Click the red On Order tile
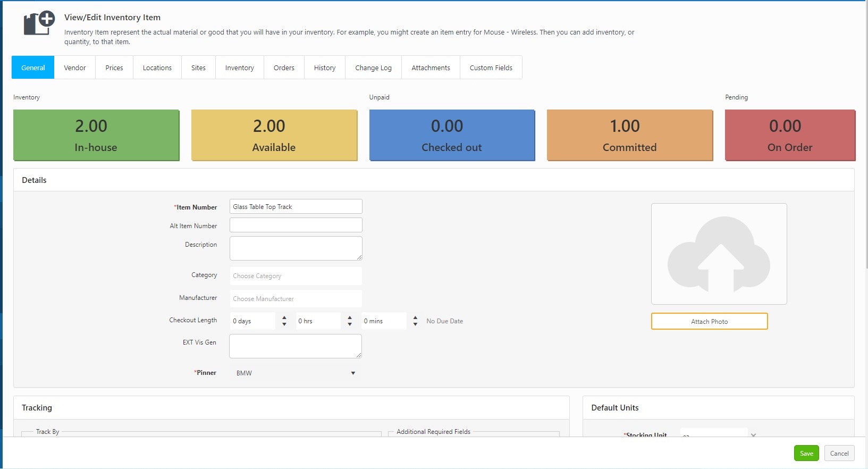The image size is (868, 469). pos(790,135)
